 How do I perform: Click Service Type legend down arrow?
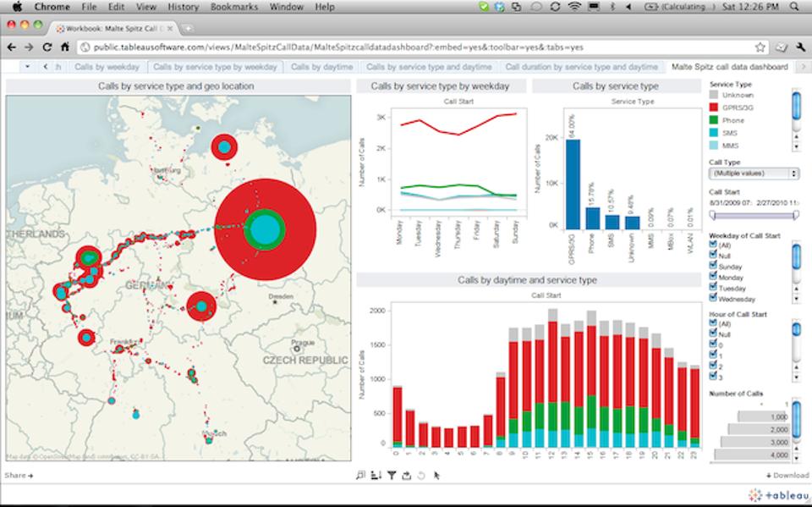(796, 147)
